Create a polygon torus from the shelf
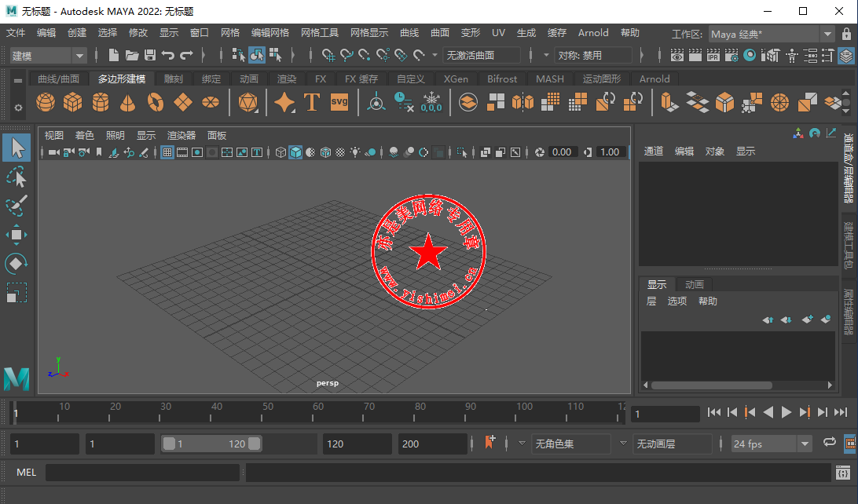The width and height of the screenshot is (858, 504). coord(156,102)
